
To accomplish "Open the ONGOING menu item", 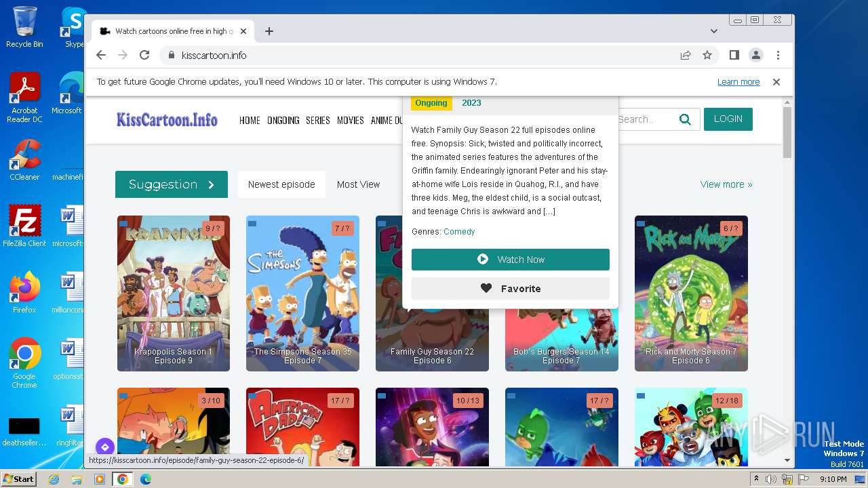I will click(x=283, y=120).
